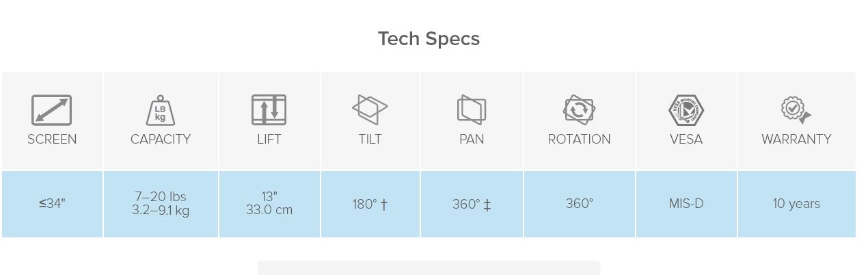Click the Warranty checkmark ribbon icon
Image resolution: width=868 pixels, height=275 pixels.
[x=796, y=109]
